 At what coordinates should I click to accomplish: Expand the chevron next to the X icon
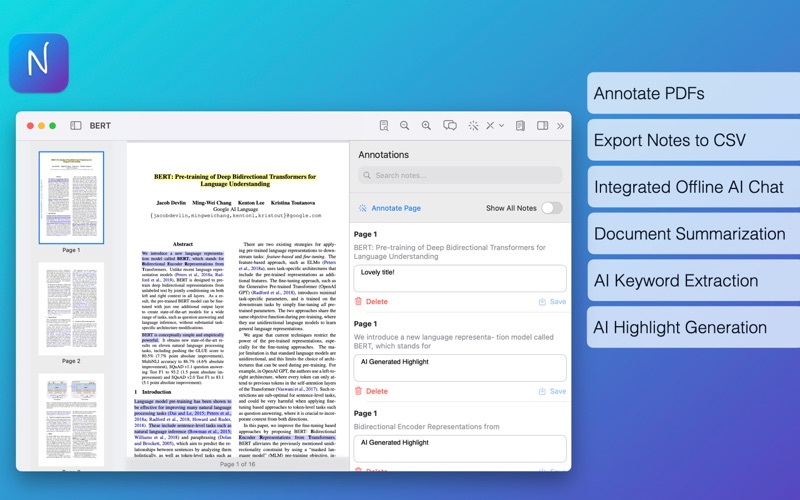point(502,126)
